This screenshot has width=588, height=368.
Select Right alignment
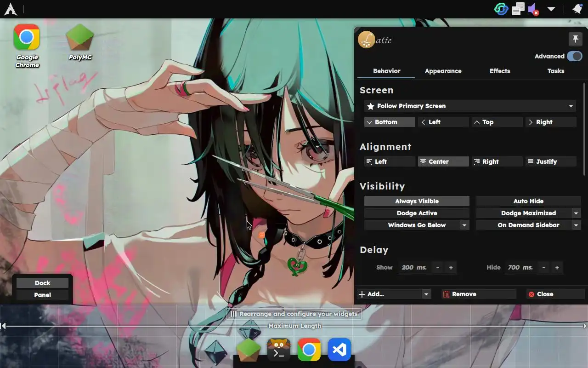click(x=497, y=161)
